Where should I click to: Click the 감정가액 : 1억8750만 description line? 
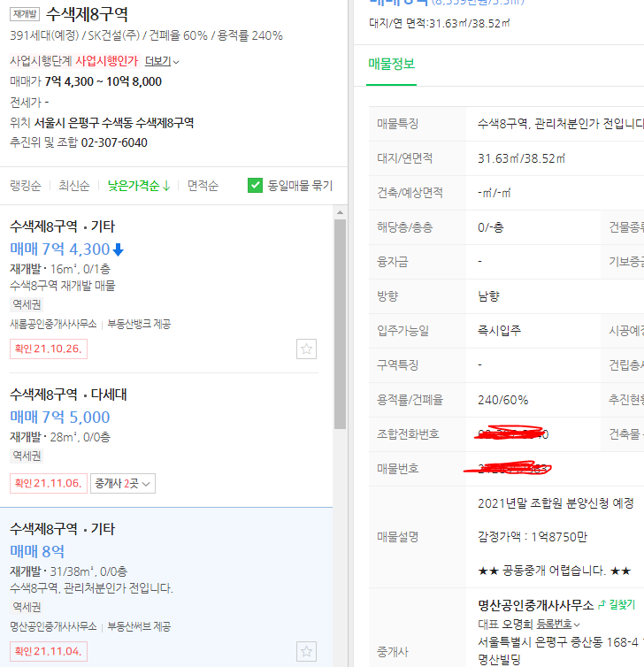pos(533,537)
